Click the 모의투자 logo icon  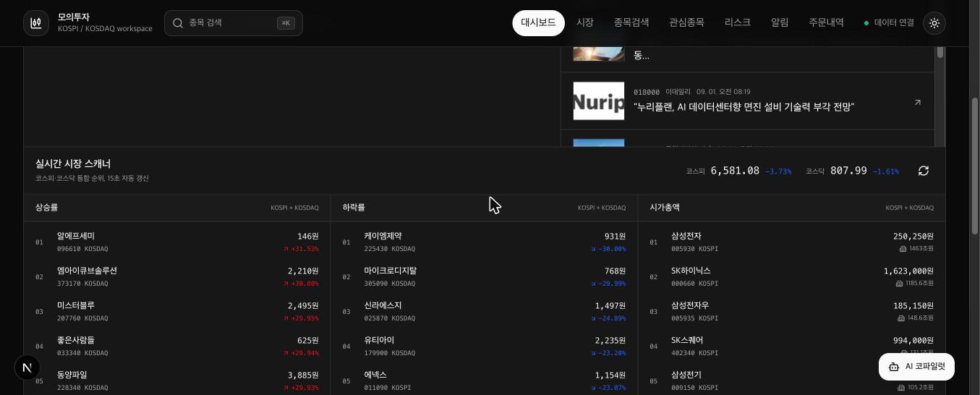36,23
